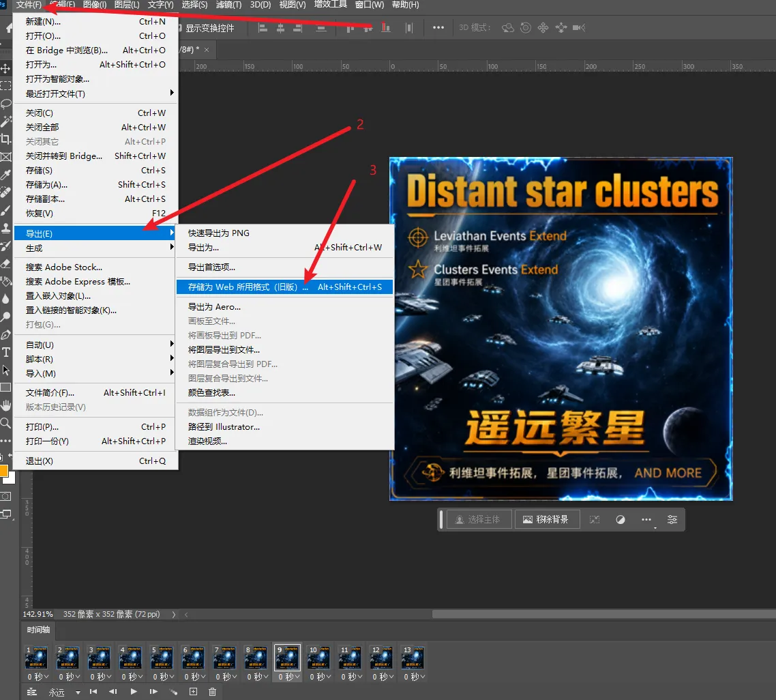This screenshot has height=700, width=776.
Task: Open the 永远 loop options dropdown
Action: 78,692
